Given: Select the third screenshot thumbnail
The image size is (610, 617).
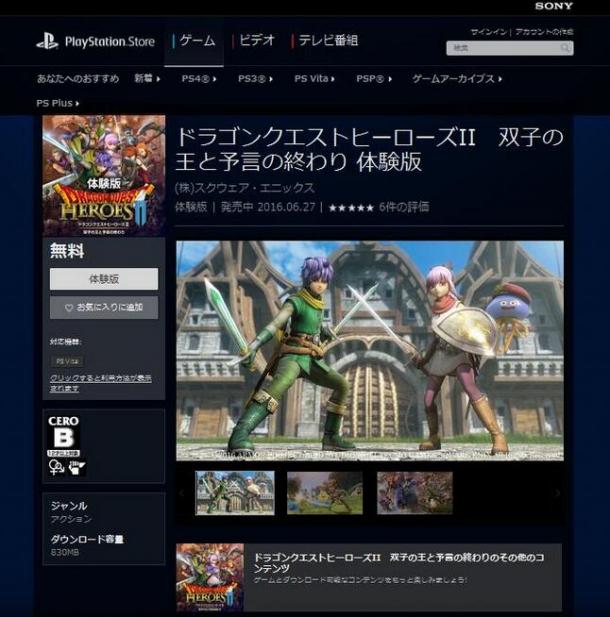Looking at the screenshot, I should (415, 493).
